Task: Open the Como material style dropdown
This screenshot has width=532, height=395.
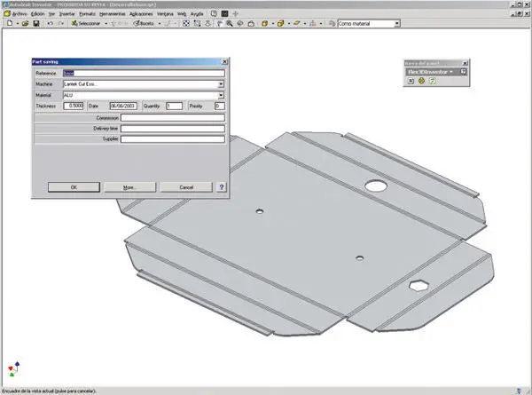Action: (x=395, y=23)
